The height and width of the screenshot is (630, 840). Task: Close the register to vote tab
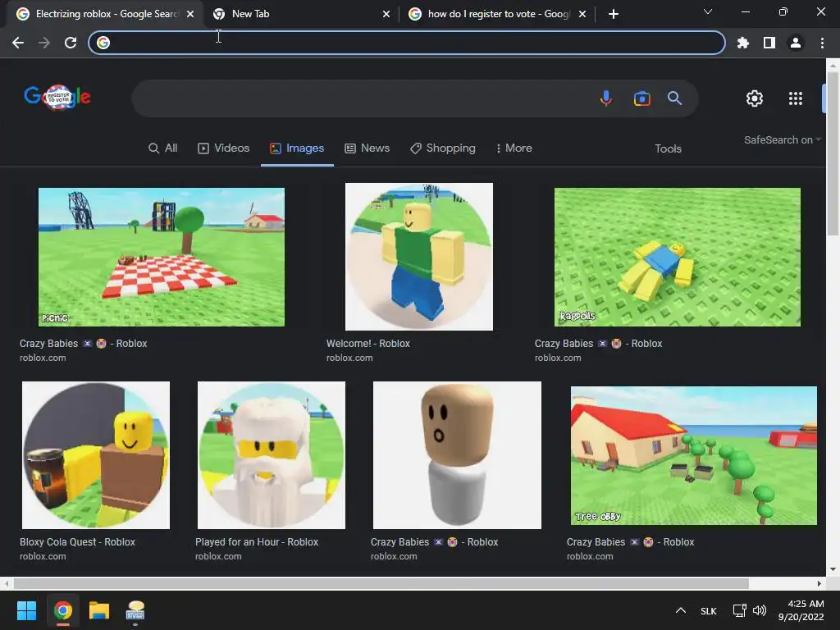[x=582, y=14]
